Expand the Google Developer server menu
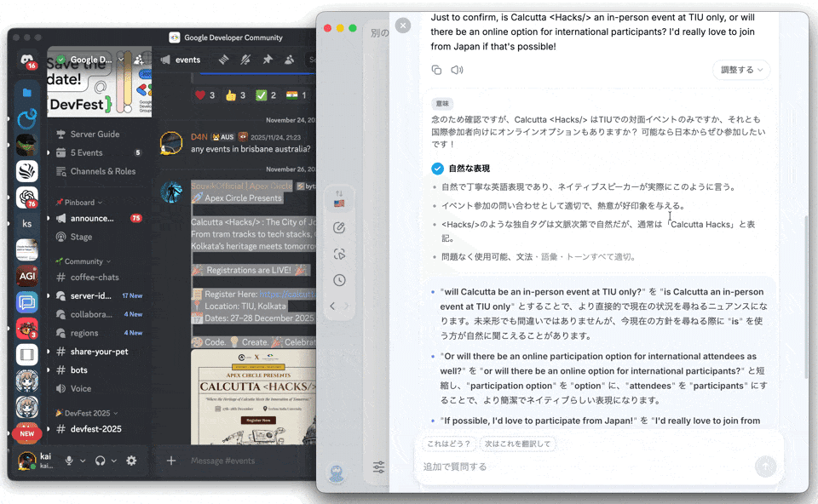The height and width of the screenshot is (504, 818). (120, 60)
